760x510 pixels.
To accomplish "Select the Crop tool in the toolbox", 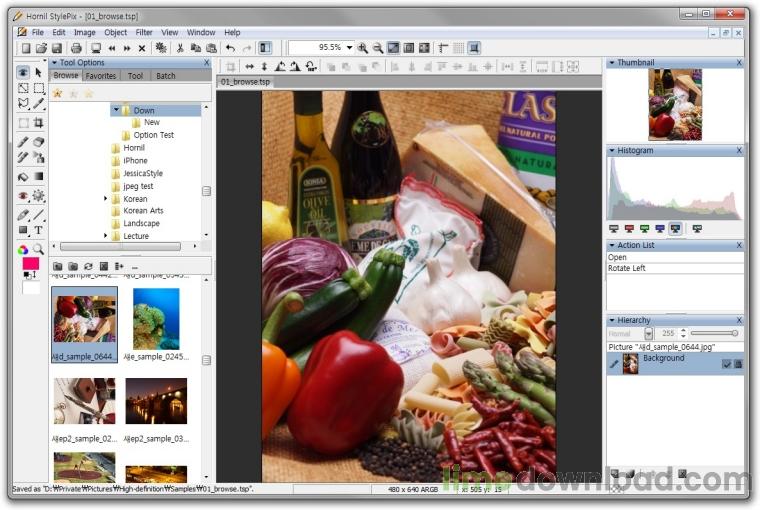I will tap(39, 123).
